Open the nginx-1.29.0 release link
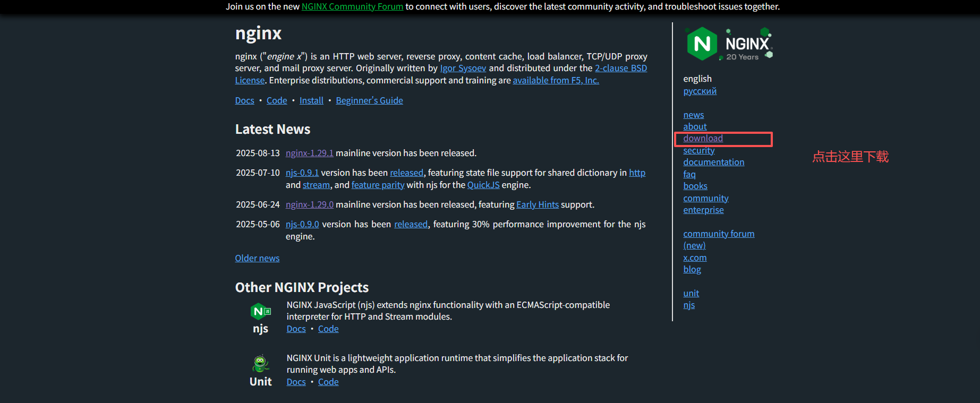980x403 pixels. [310, 204]
